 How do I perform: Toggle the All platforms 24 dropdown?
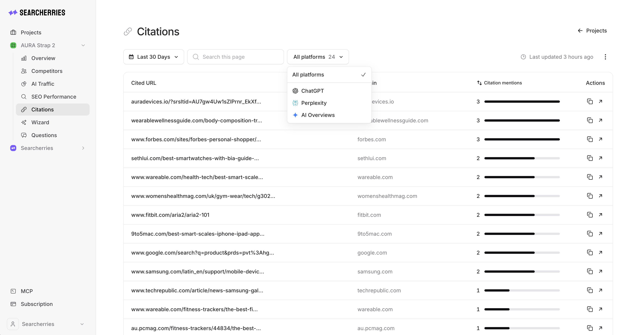click(x=318, y=57)
